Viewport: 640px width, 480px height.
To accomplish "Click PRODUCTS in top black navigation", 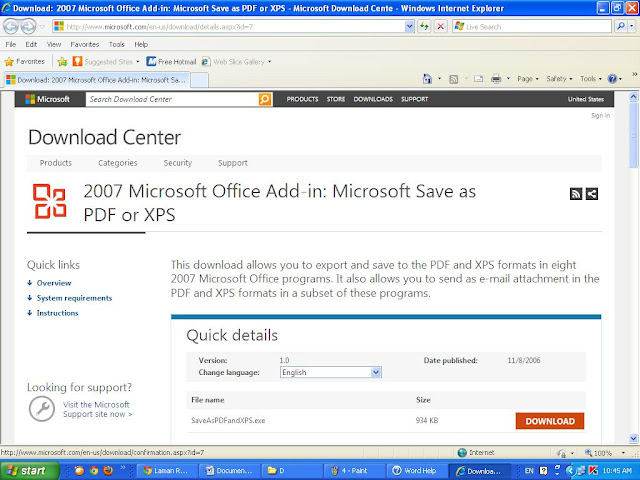I will tap(302, 99).
